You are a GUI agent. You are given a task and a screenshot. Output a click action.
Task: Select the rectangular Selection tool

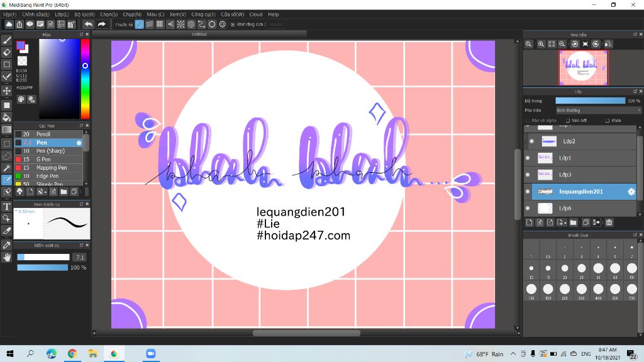(x=6, y=144)
